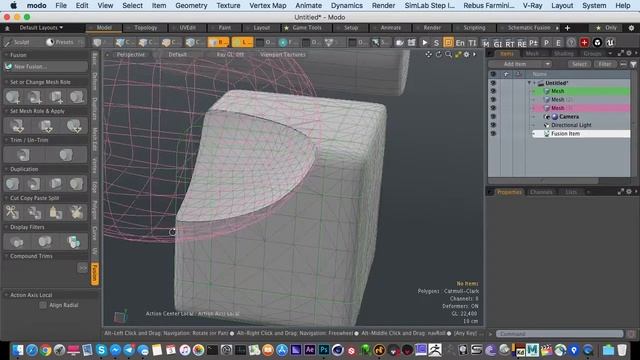Click the viewport rotate icon
This screenshot has width=640, height=360.
[x=438, y=54]
